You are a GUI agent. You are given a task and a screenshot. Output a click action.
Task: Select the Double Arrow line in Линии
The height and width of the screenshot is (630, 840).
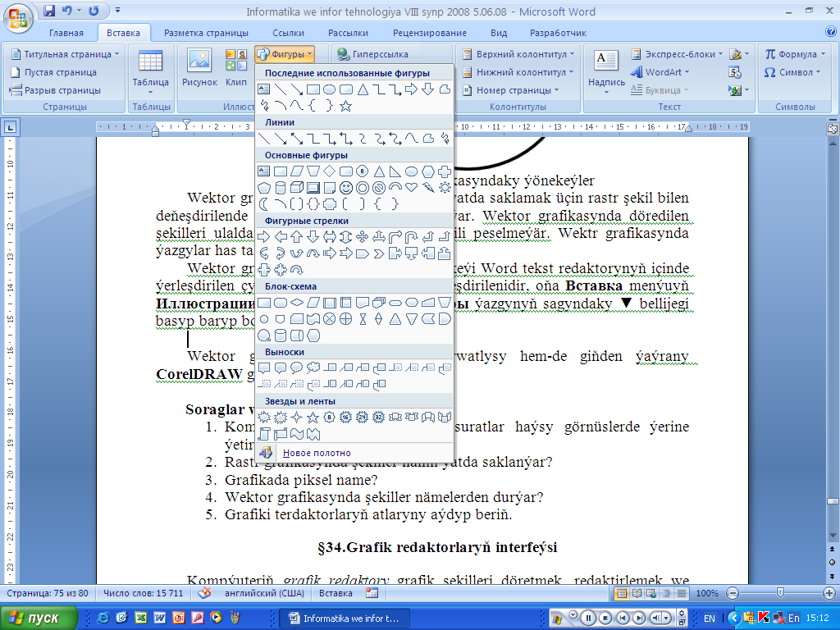point(297,139)
